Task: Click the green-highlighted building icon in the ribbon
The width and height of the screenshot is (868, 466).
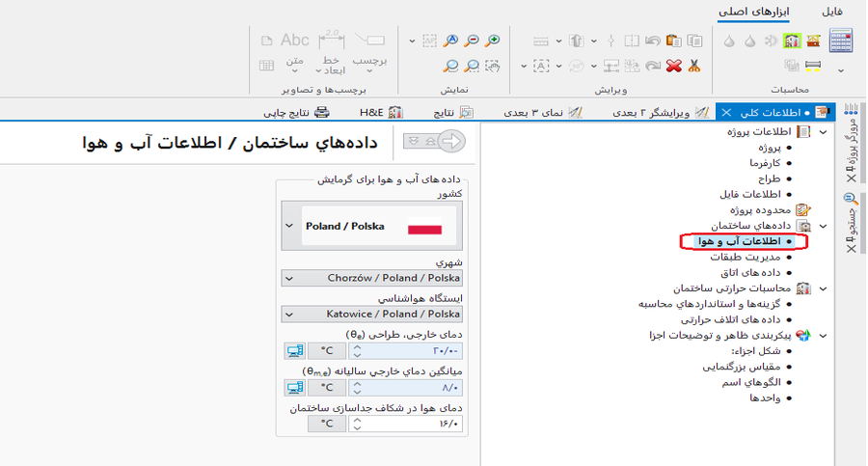Action: tap(792, 41)
